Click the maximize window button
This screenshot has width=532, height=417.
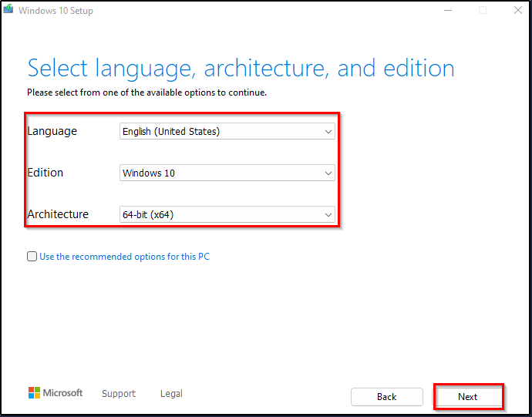[x=483, y=11]
